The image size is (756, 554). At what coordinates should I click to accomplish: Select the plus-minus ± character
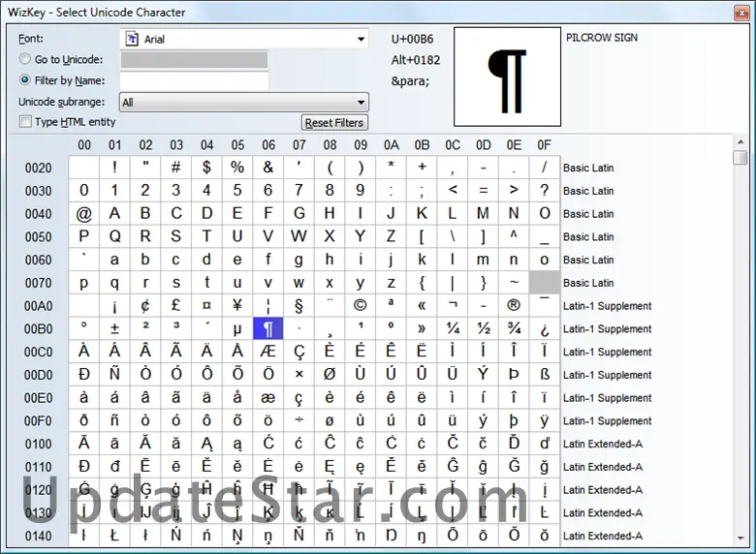114,328
